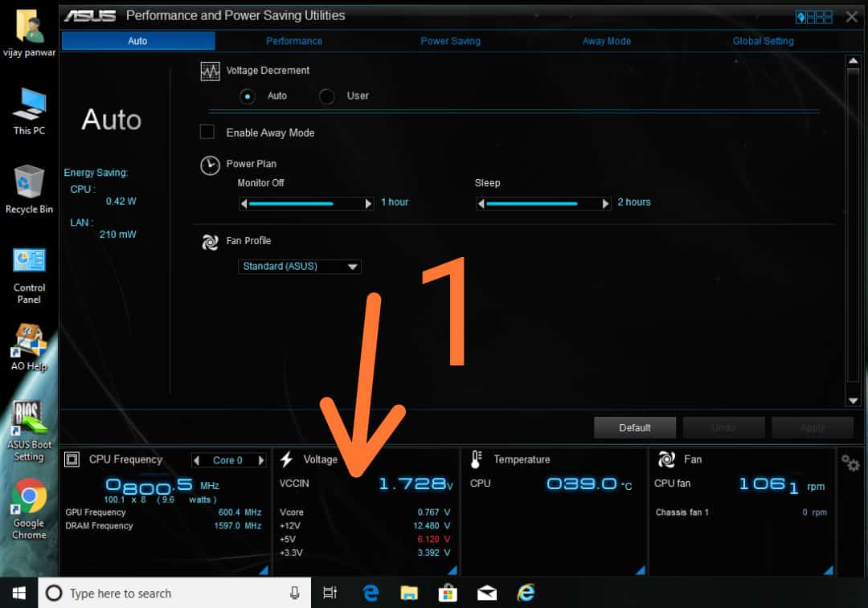Open Mail app from taskbar
This screenshot has height=608, width=868.
point(487,593)
